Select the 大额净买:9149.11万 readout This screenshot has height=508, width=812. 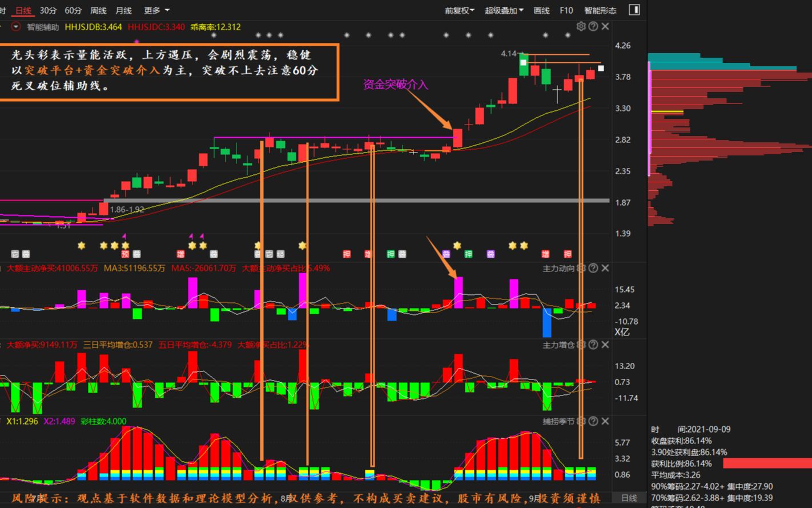coord(42,345)
